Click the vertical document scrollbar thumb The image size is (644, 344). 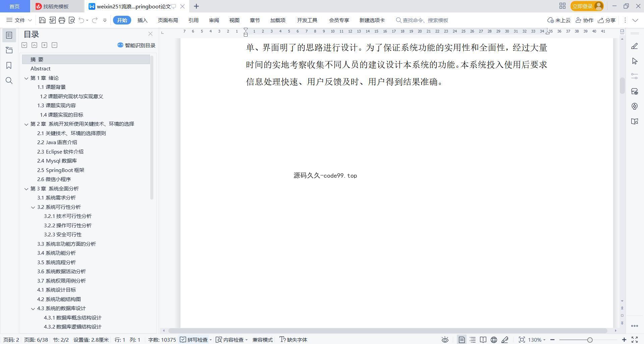(x=622, y=86)
